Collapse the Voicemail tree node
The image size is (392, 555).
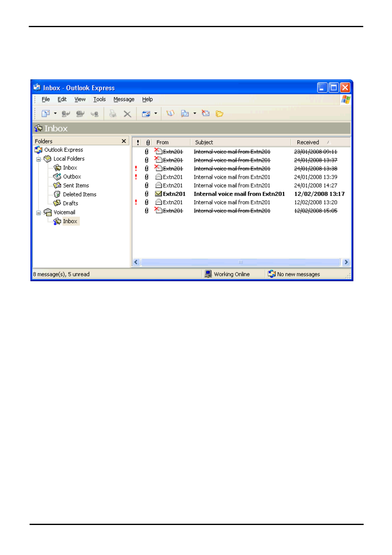(x=39, y=213)
